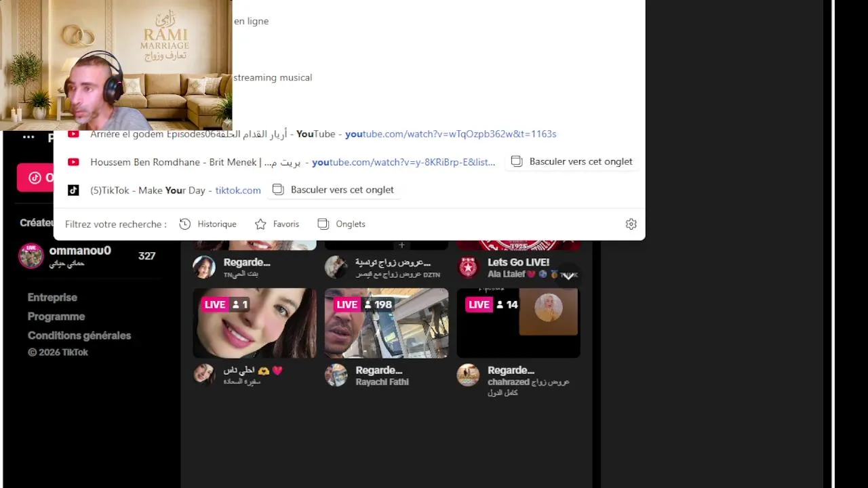Switch to the Houssem Ben Romdhane tab

[x=572, y=161]
